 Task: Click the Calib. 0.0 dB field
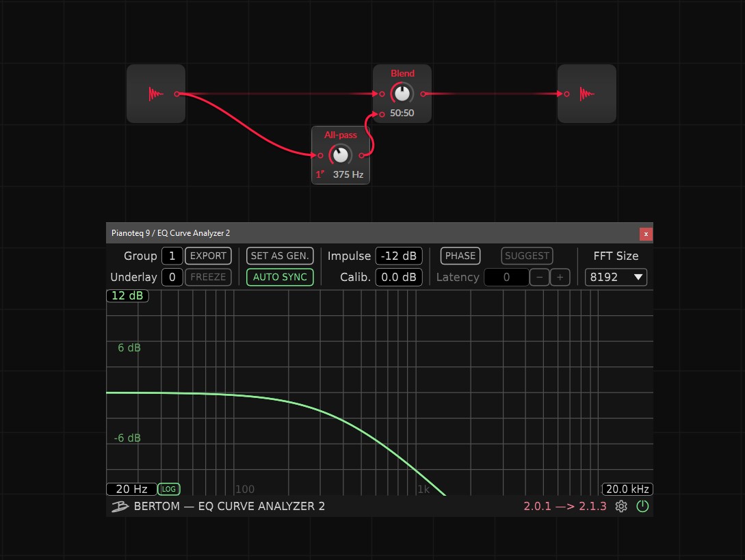click(399, 277)
